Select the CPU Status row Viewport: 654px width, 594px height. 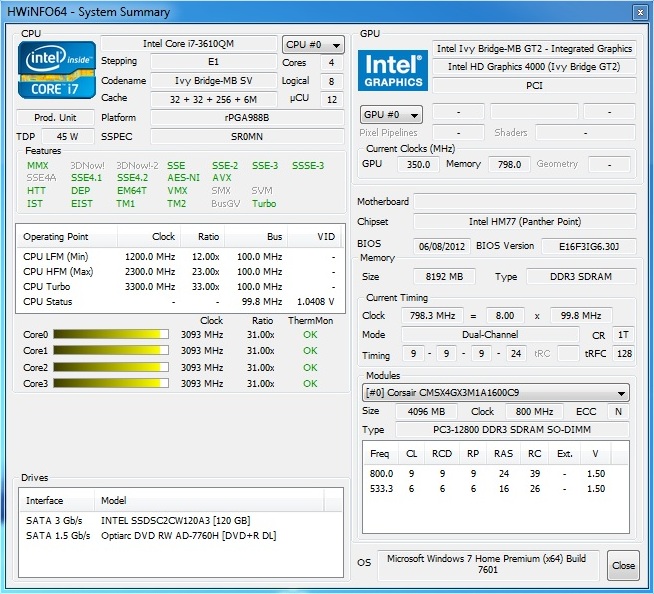coord(180,302)
